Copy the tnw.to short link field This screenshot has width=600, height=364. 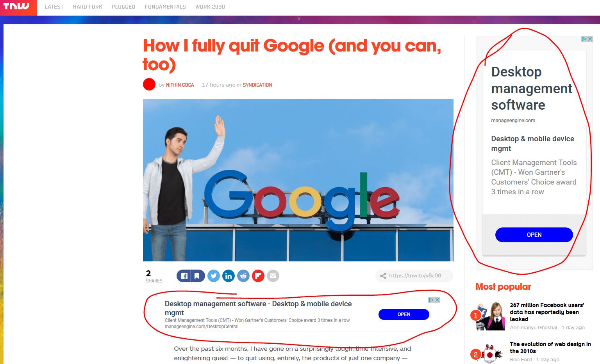[414, 275]
